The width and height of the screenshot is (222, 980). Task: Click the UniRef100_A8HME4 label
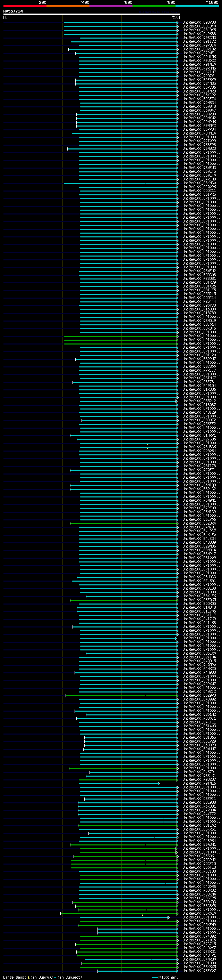coord(199,133)
